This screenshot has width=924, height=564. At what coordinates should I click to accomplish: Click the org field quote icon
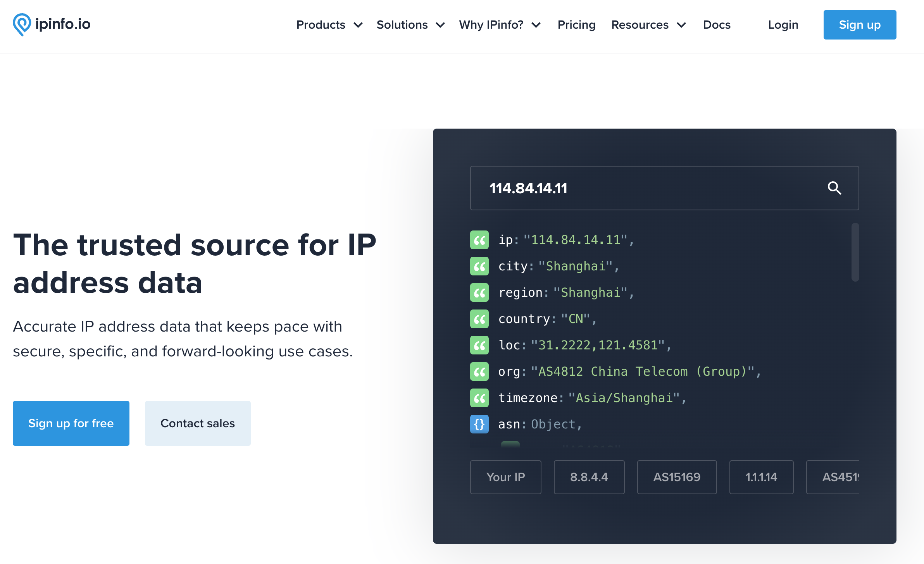point(480,371)
